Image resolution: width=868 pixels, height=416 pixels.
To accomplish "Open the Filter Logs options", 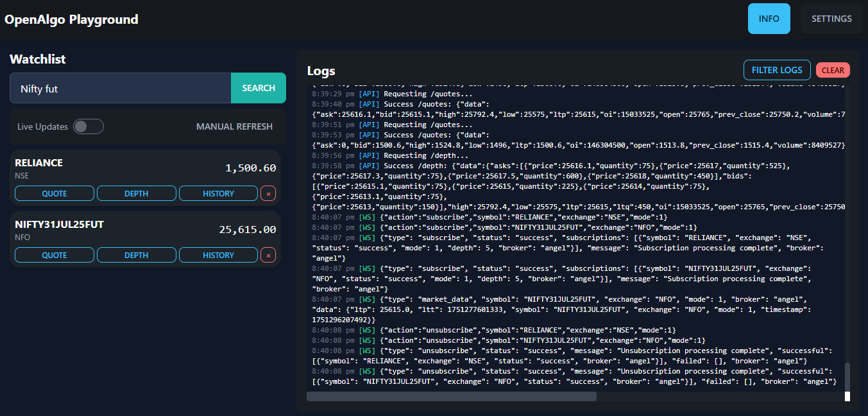I will click(776, 70).
